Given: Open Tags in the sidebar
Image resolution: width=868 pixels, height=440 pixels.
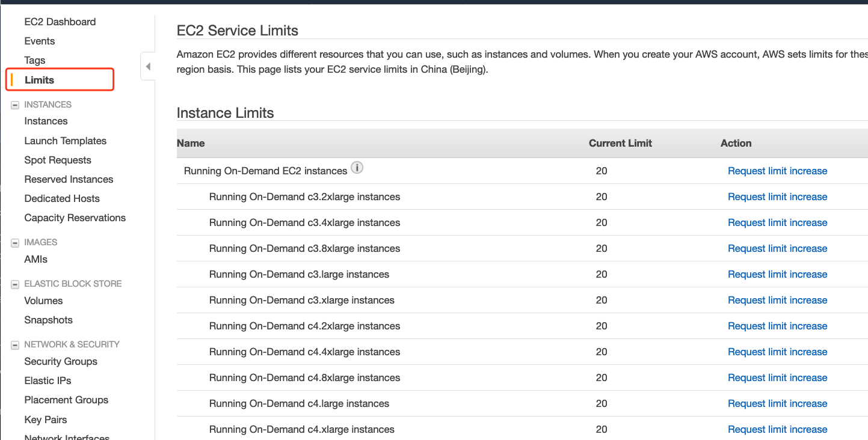Looking at the screenshot, I should pyautogui.click(x=35, y=60).
